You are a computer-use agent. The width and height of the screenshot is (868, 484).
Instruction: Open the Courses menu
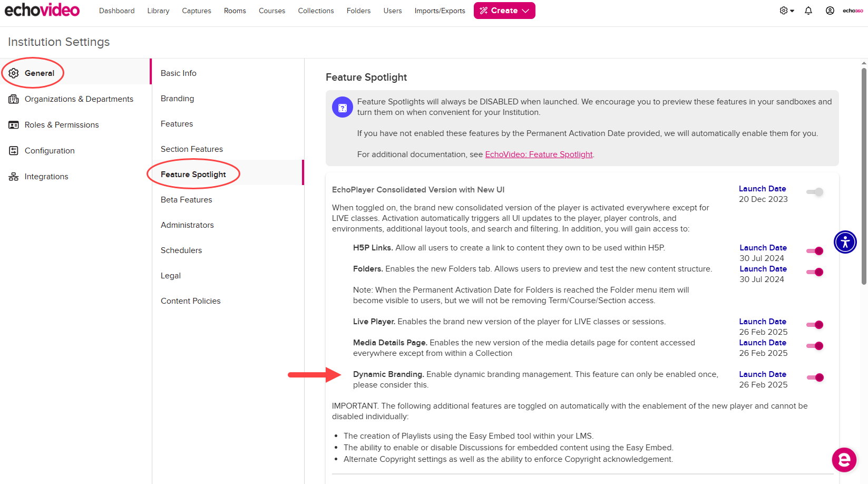(x=272, y=11)
